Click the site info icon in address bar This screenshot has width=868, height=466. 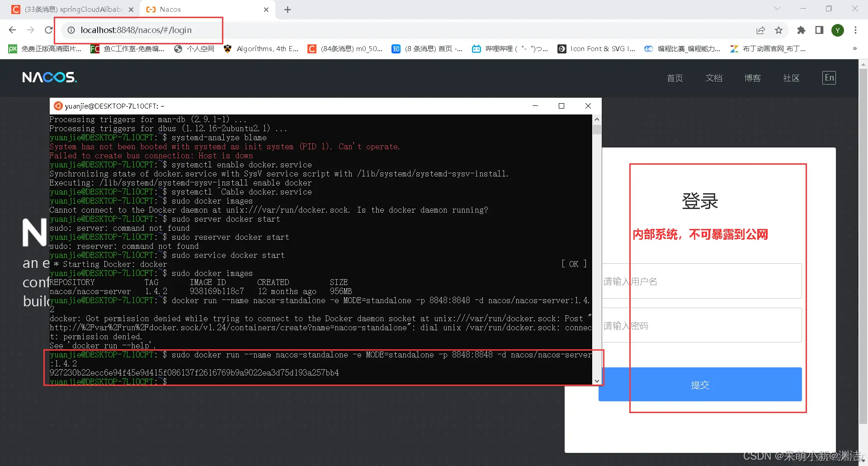(71, 30)
